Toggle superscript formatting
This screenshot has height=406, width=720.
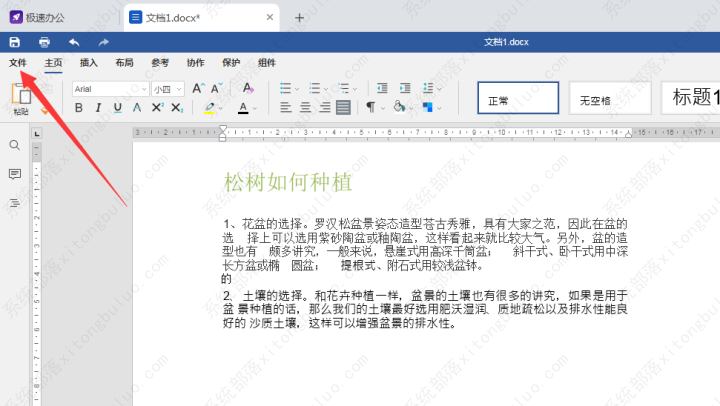point(158,107)
